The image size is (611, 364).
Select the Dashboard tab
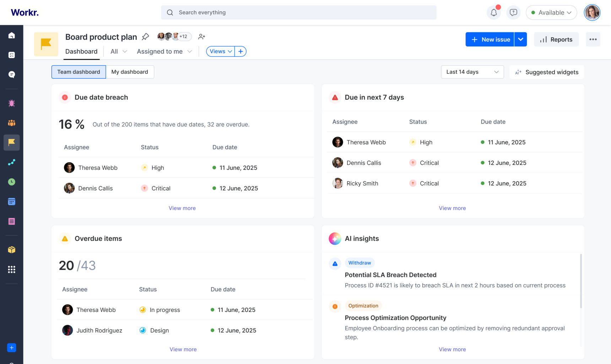(81, 51)
